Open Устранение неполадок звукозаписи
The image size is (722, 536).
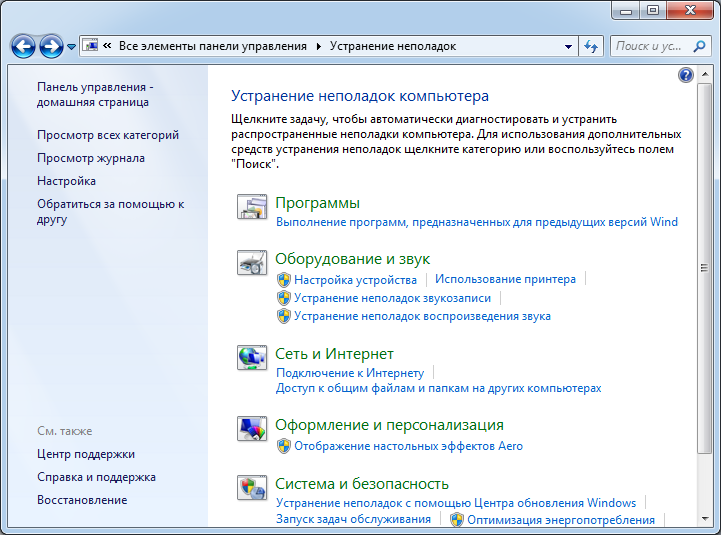(x=392, y=298)
